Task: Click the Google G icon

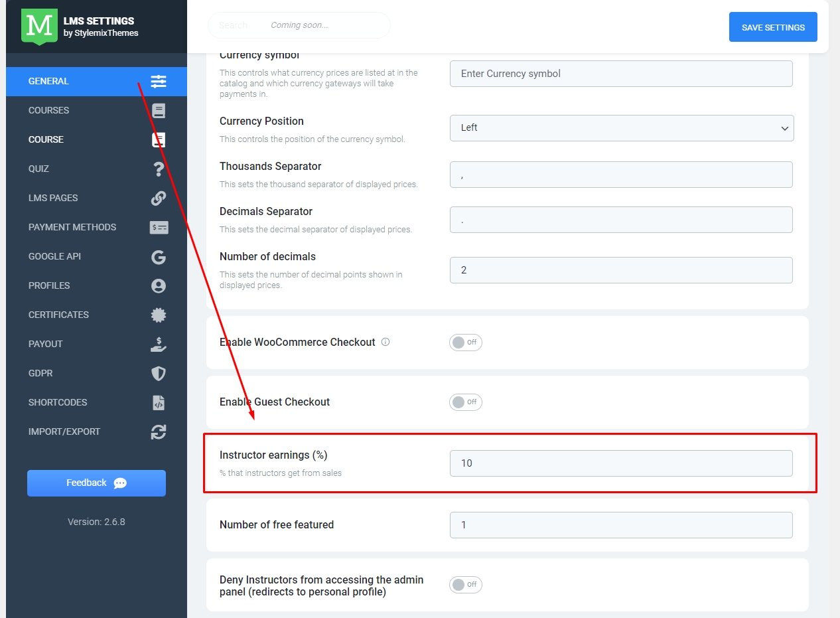Action: [158, 257]
